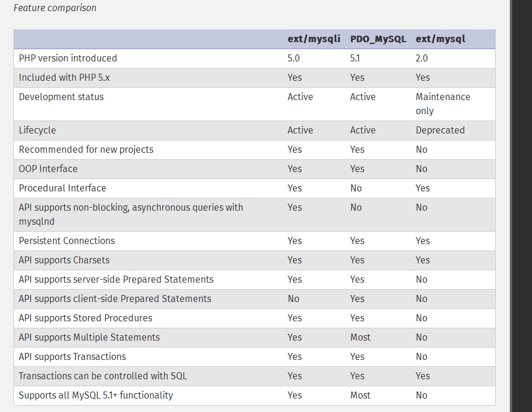Click the 'Included with PHP 5.x' label
Screen dimensions: 532x412
[x=64, y=78]
